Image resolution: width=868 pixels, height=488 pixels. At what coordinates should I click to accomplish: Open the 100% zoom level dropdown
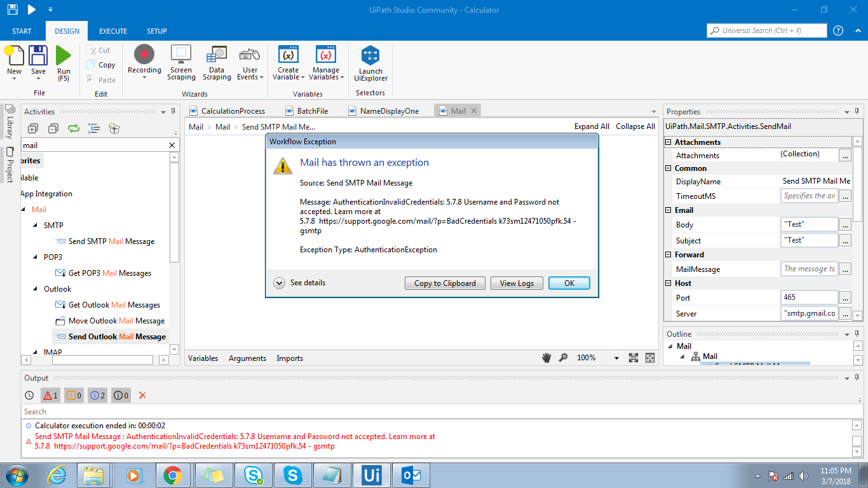[616, 358]
